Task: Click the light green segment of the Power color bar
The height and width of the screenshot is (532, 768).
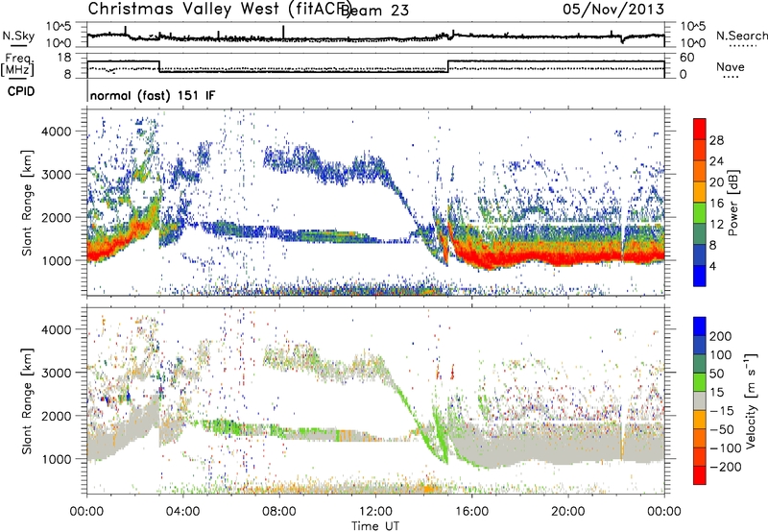Action: [700, 213]
